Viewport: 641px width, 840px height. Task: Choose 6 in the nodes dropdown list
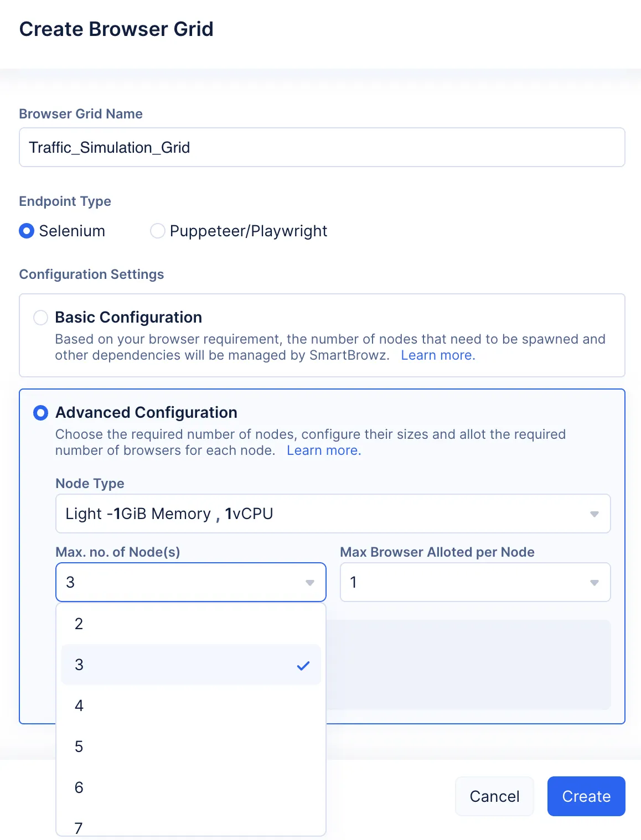coord(191,787)
